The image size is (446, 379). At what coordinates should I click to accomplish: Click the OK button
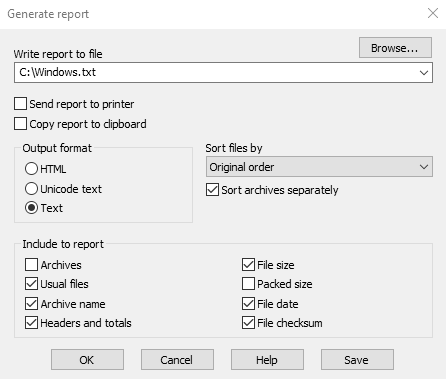(x=87, y=360)
